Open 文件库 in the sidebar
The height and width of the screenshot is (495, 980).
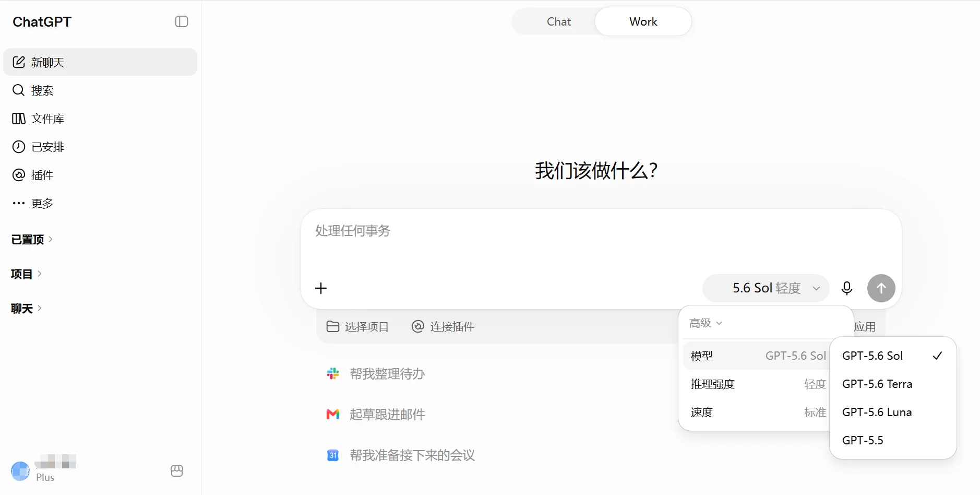[100, 119]
